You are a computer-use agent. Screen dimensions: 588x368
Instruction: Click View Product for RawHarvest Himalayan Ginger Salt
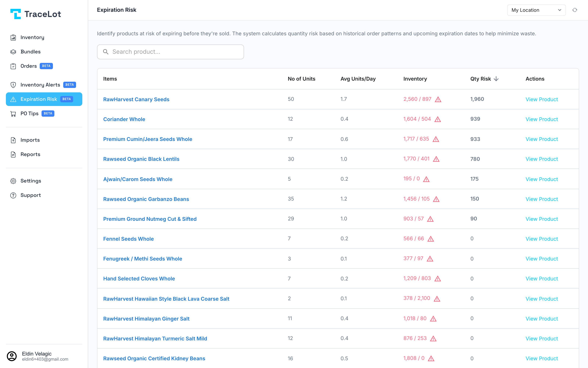[x=542, y=319]
